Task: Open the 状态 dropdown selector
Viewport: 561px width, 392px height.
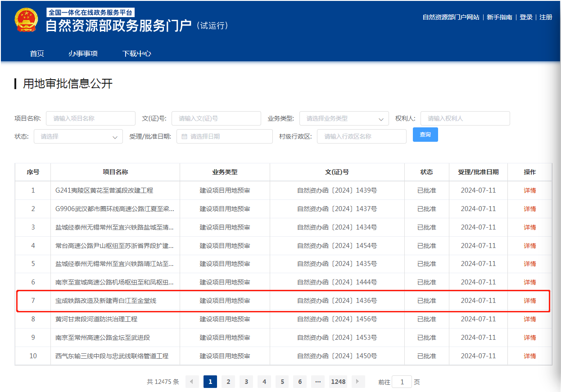Action: (78, 136)
